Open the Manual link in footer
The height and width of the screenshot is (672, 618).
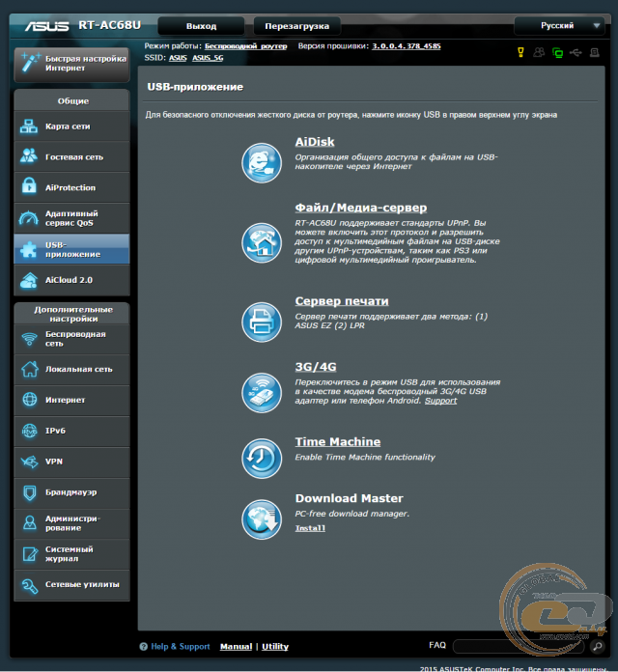tap(236, 646)
